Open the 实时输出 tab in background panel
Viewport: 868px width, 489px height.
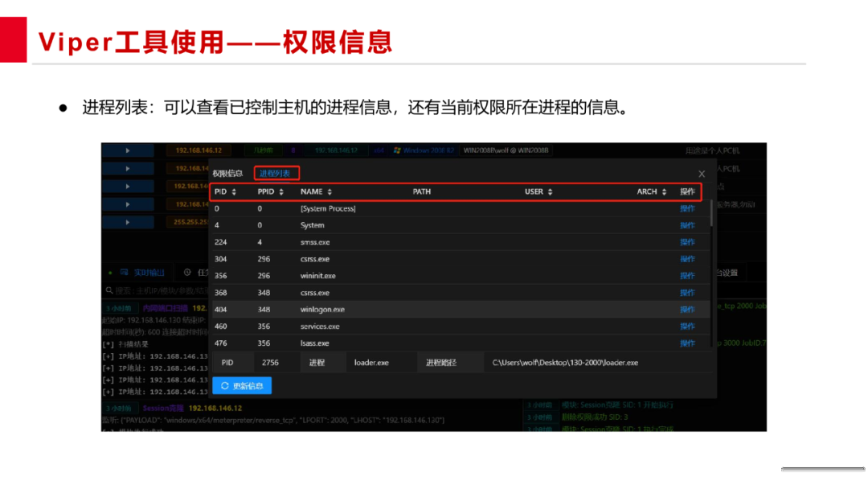pos(144,273)
